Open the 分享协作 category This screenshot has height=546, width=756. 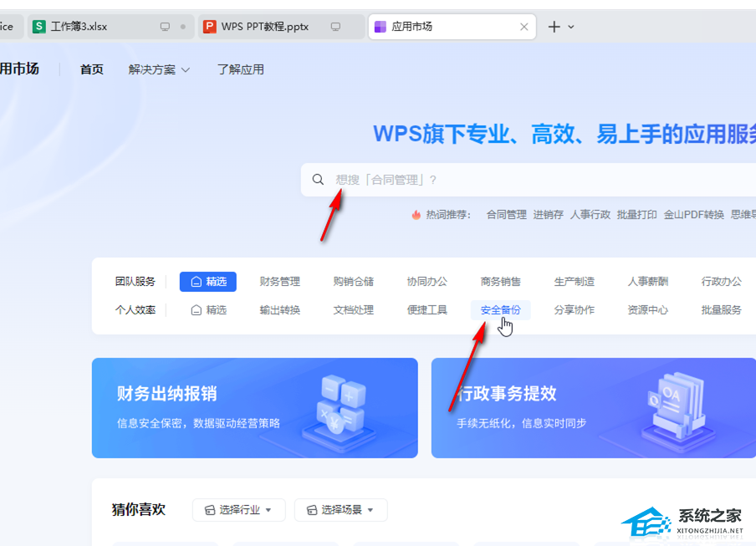pos(575,310)
